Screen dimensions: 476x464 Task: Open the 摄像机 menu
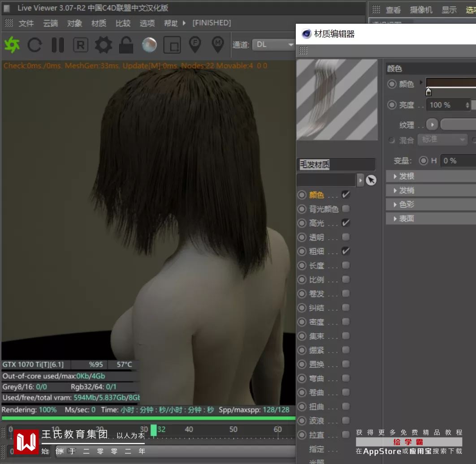(x=421, y=10)
